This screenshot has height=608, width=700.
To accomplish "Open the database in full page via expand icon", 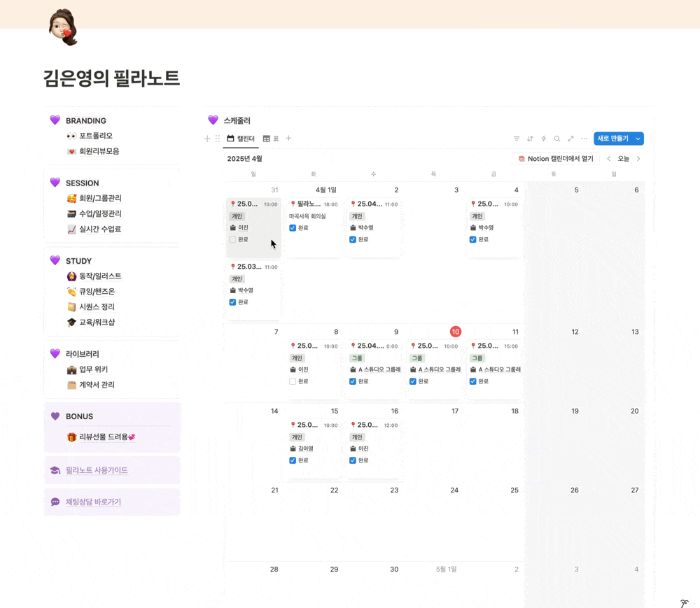I will point(570,139).
